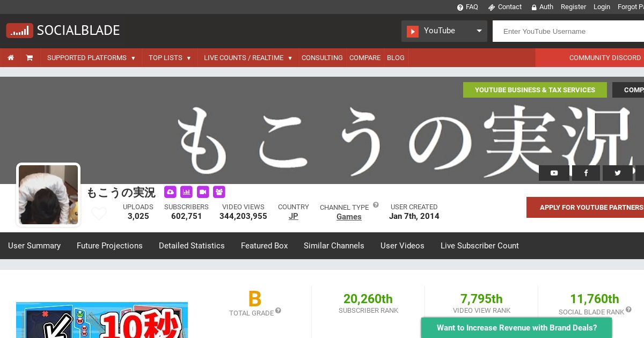Open the Blog menu item
644x338 pixels.
[396, 58]
